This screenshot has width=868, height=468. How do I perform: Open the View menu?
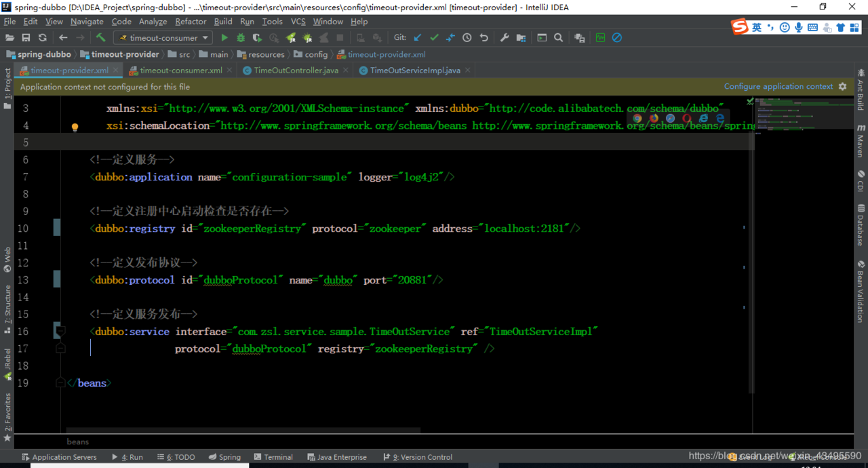coord(54,22)
